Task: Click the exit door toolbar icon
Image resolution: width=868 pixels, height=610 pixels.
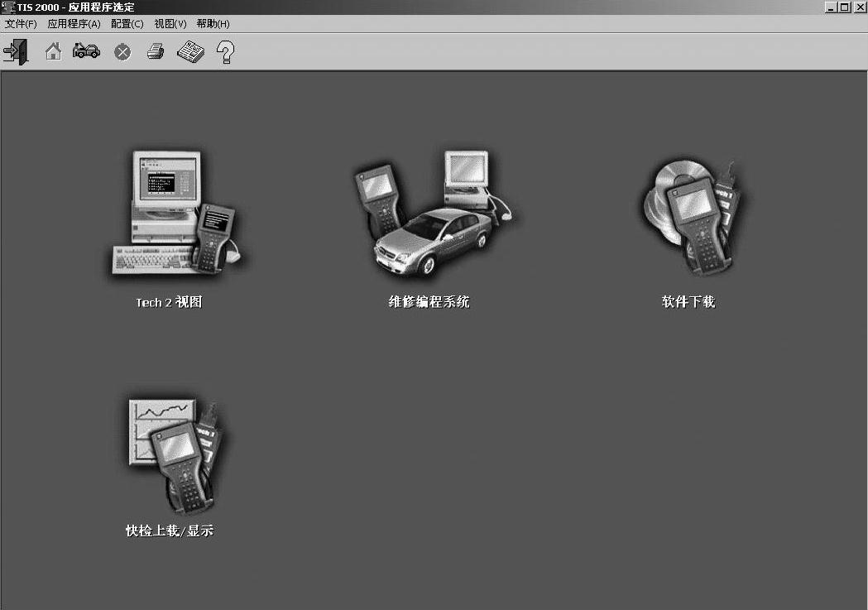Action: coord(15,51)
